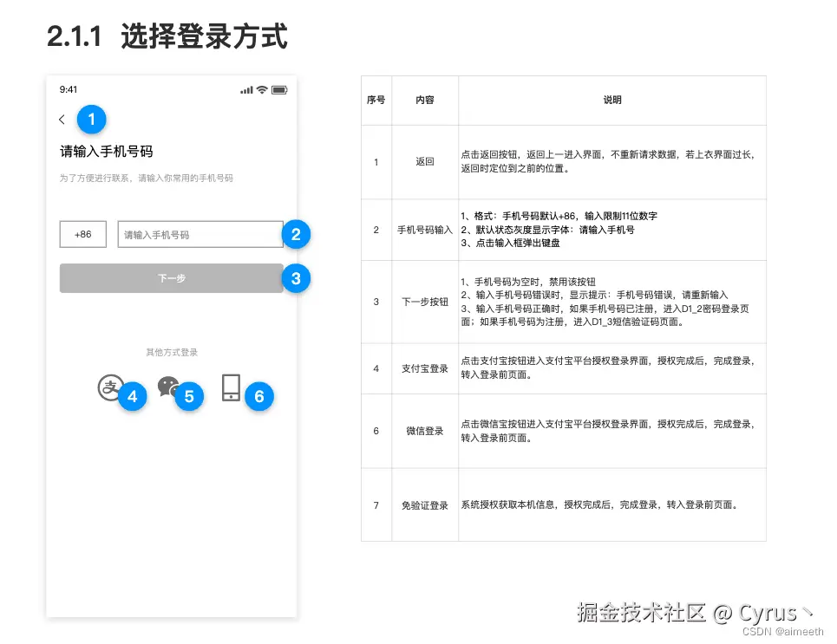837x644 pixels.
Task: Click the description 系统授权获取本机信息
Action: [x=599, y=504]
